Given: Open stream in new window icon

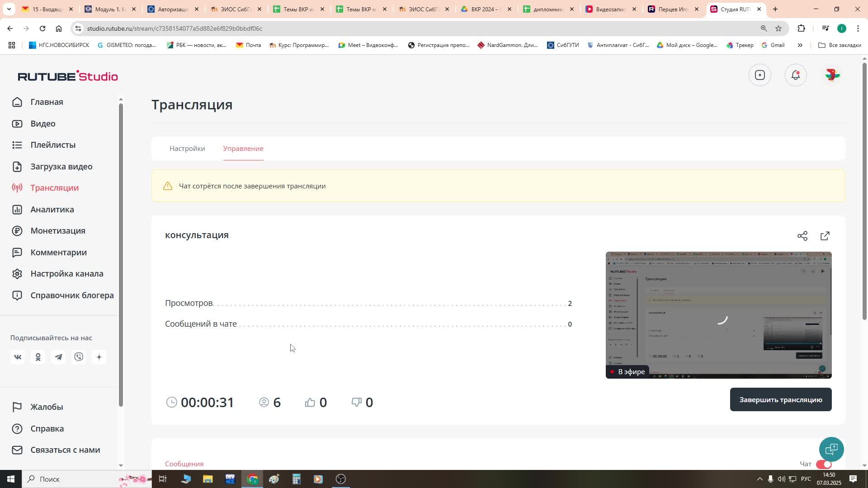Looking at the screenshot, I should (825, 236).
